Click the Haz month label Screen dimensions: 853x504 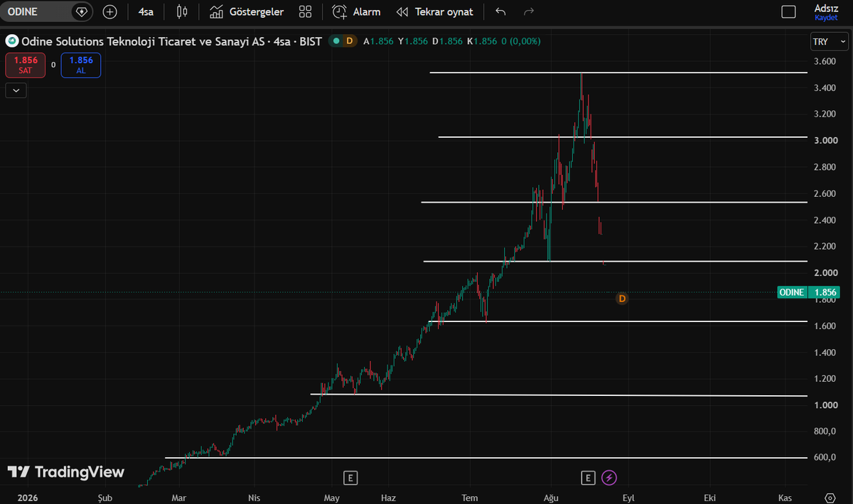(387, 498)
